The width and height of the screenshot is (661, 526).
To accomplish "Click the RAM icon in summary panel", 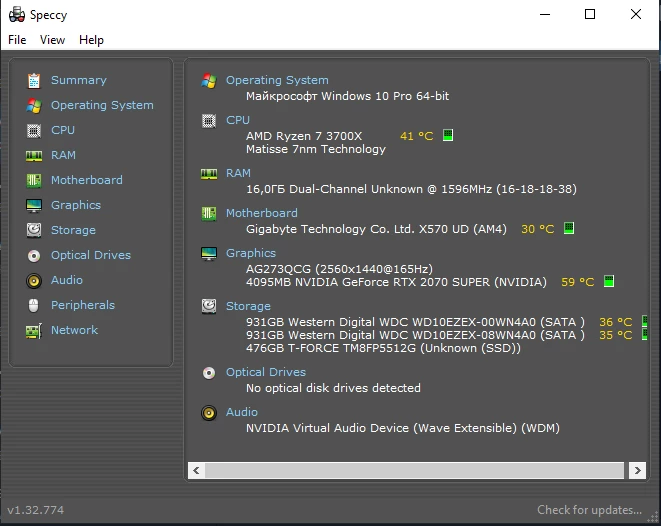I will click(209, 174).
